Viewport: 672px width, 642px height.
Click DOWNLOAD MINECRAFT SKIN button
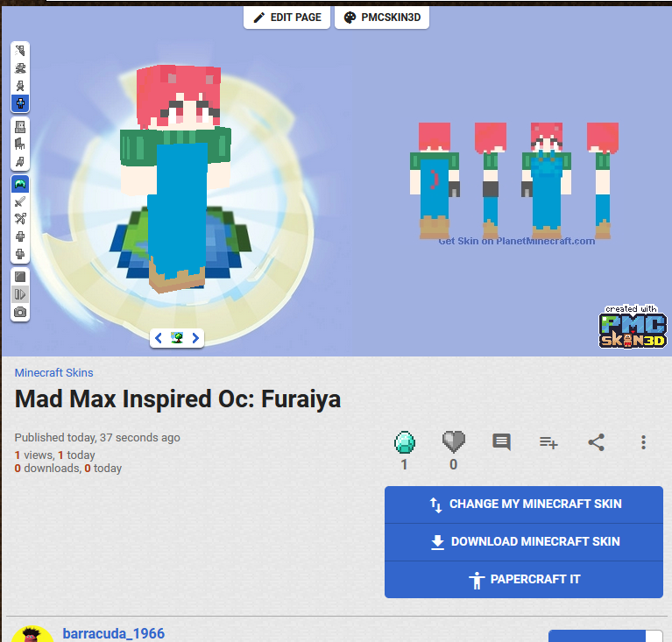coord(524,541)
